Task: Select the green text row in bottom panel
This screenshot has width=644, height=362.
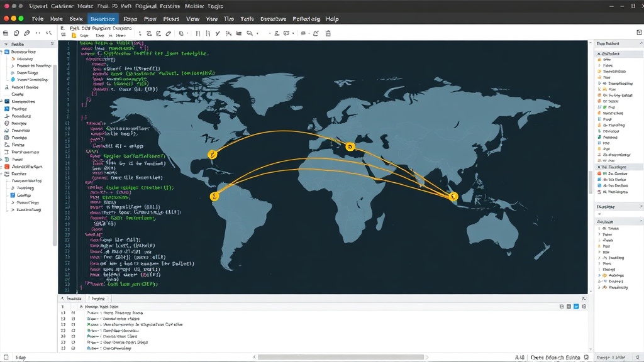Action: coord(135,324)
